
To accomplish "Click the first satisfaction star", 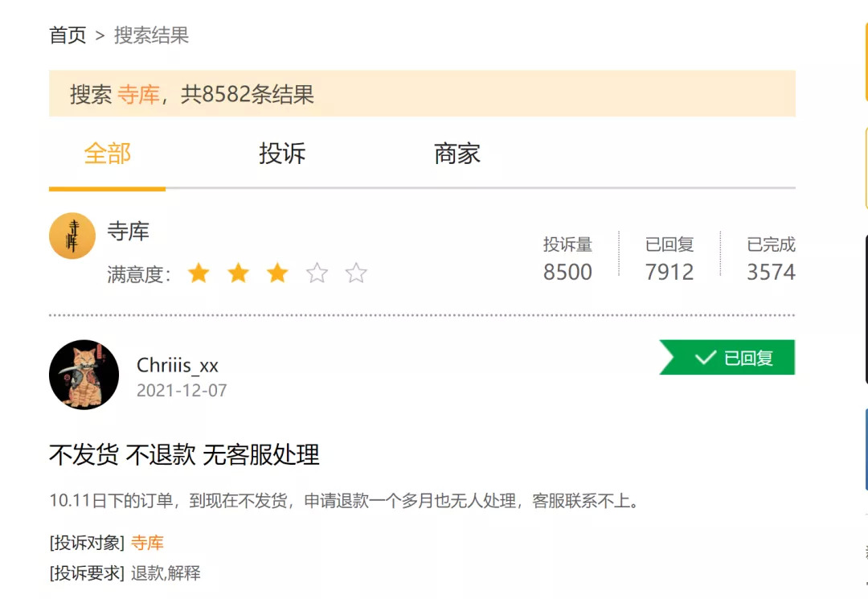I will (199, 273).
